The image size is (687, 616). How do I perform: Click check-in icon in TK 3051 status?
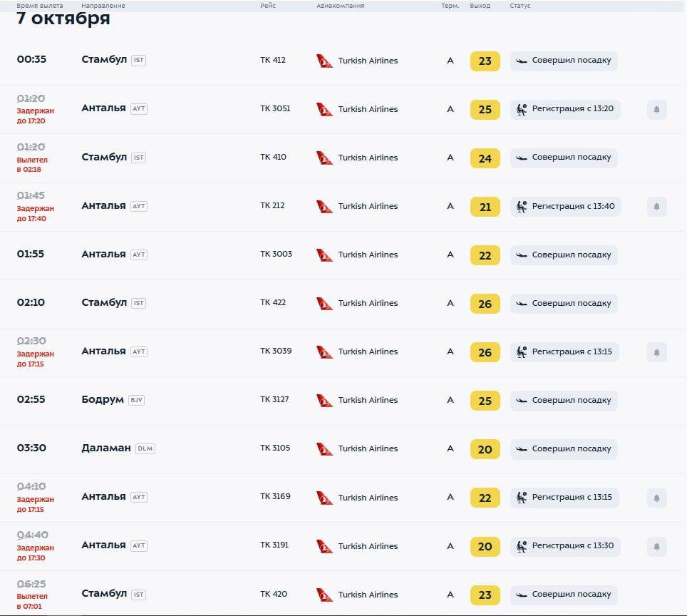point(522,109)
